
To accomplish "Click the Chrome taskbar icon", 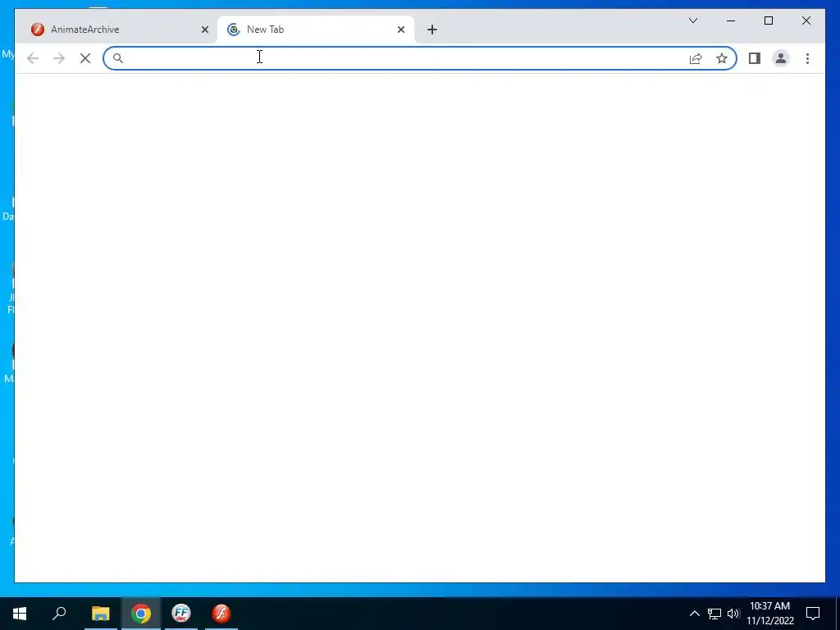I will (x=141, y=614).
